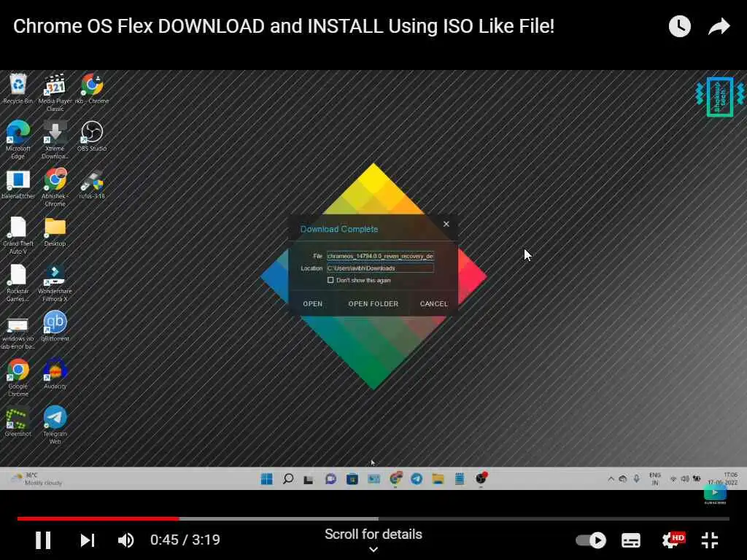Click the Location path field
This screenshot has height=560, width=747.
tap(380, 268)
